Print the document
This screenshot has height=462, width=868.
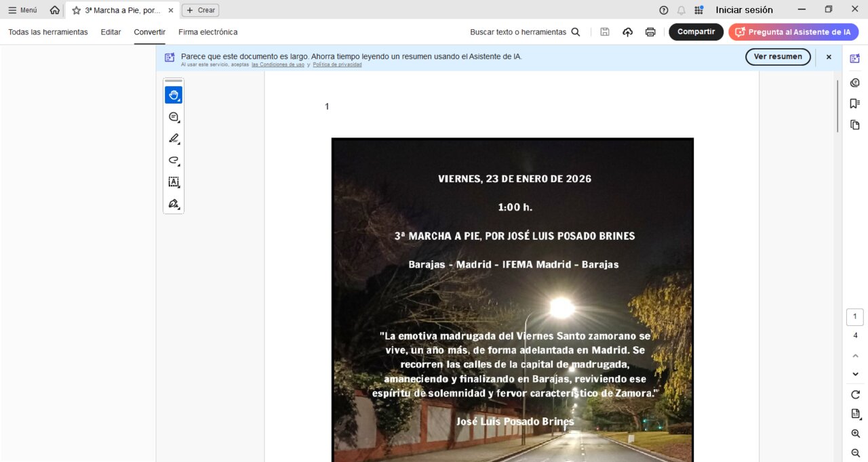pyautogui.click(x=649, y=32)
